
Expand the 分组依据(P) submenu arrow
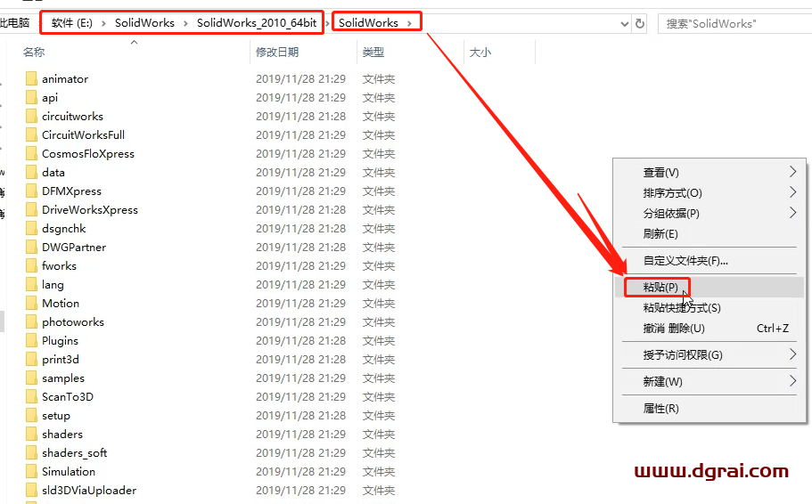[x=792, y=213]
